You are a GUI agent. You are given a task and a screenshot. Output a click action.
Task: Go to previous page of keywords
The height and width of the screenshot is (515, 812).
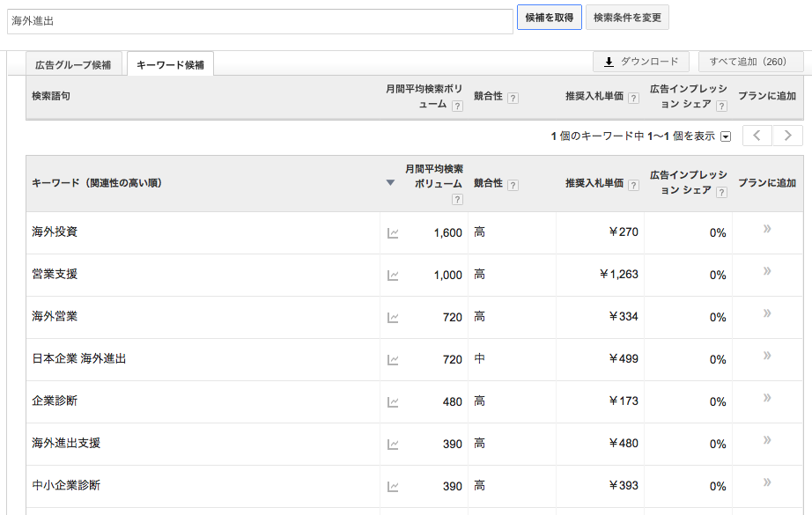[x=757, y=136]
